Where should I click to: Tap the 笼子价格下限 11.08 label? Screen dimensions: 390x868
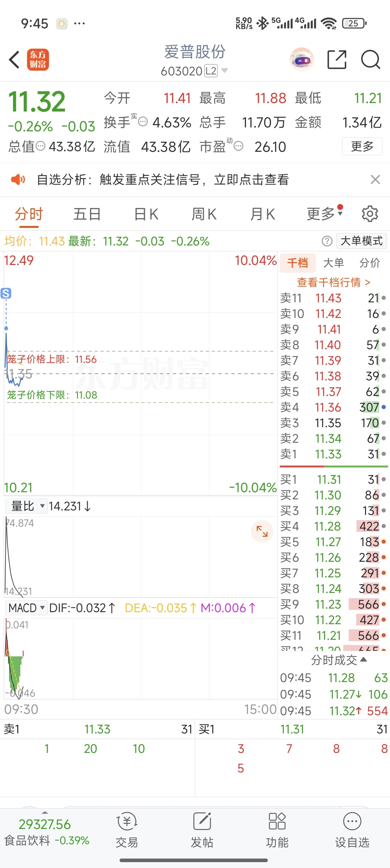(52, 395)
